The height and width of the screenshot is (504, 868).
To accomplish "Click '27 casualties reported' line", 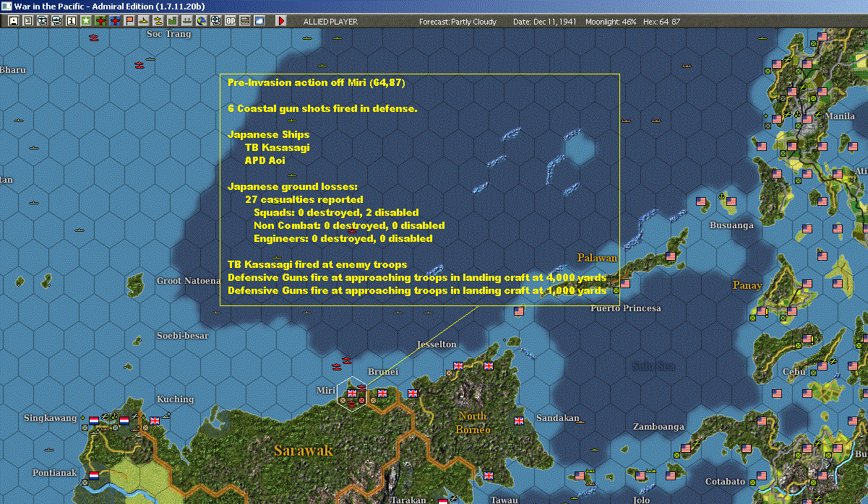I will pyautogui.click(x=304, y=199).
